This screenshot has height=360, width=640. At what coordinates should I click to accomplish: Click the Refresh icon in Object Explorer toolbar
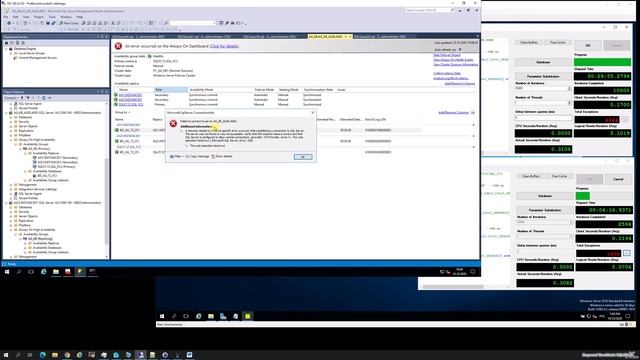pos(44,98)
